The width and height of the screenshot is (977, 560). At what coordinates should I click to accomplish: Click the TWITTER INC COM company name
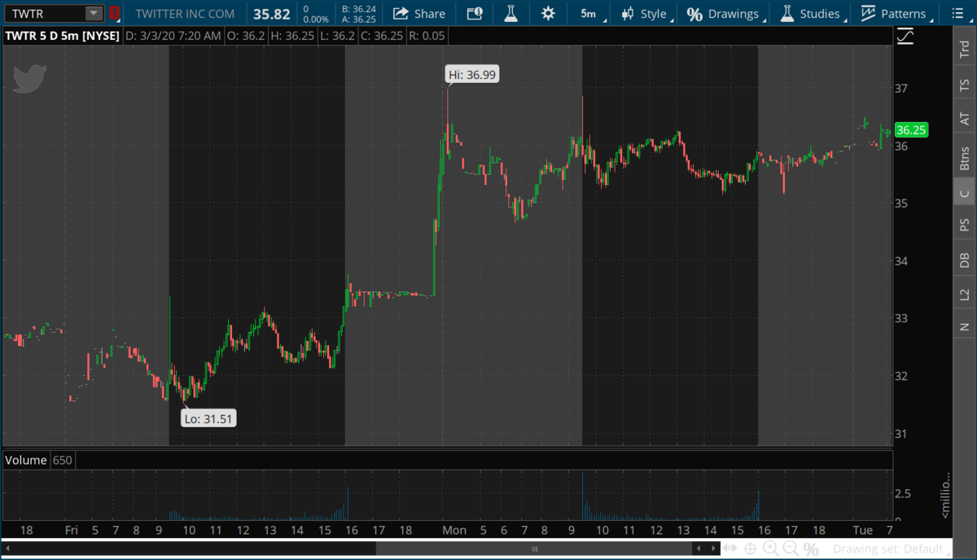click(x=185, y=14)
